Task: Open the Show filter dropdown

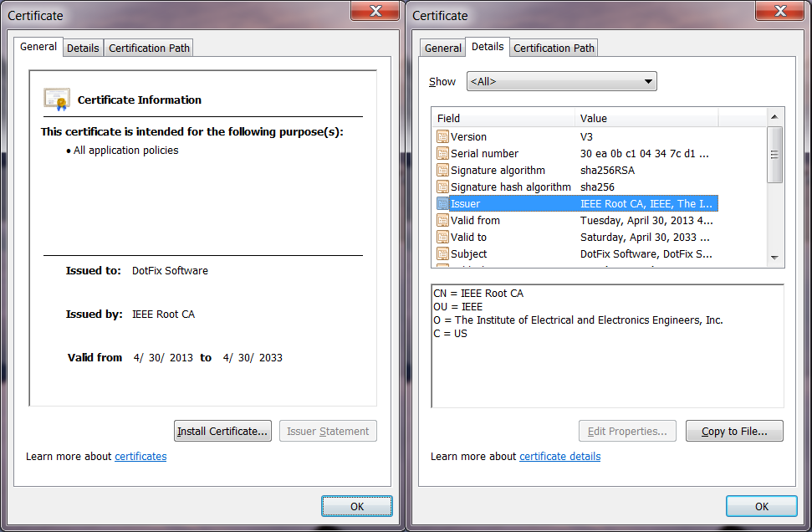Action: pos(561,81)
